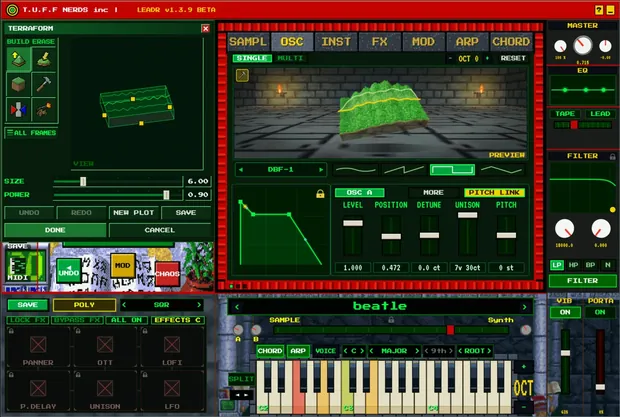This screenshot has width=620, height=417.
Task: Select the triangle waveform shape
Action: (501, 170)
